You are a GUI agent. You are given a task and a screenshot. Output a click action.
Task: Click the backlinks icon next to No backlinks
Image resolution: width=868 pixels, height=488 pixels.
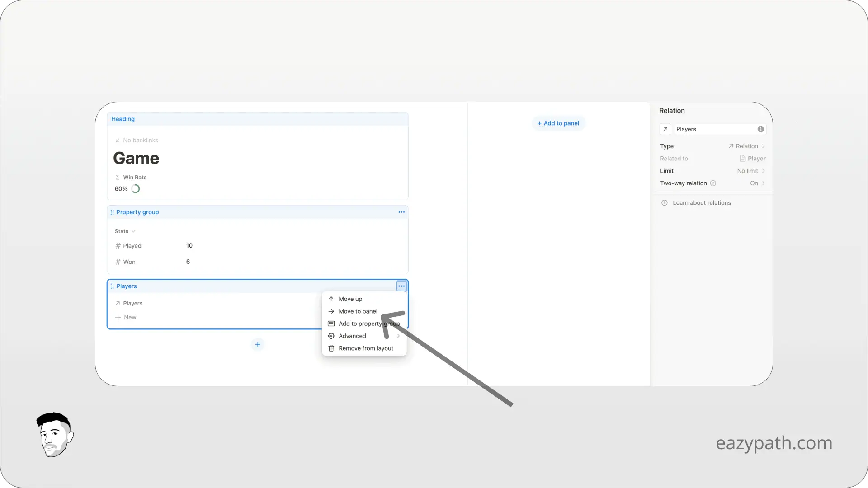tap(118, 140)
